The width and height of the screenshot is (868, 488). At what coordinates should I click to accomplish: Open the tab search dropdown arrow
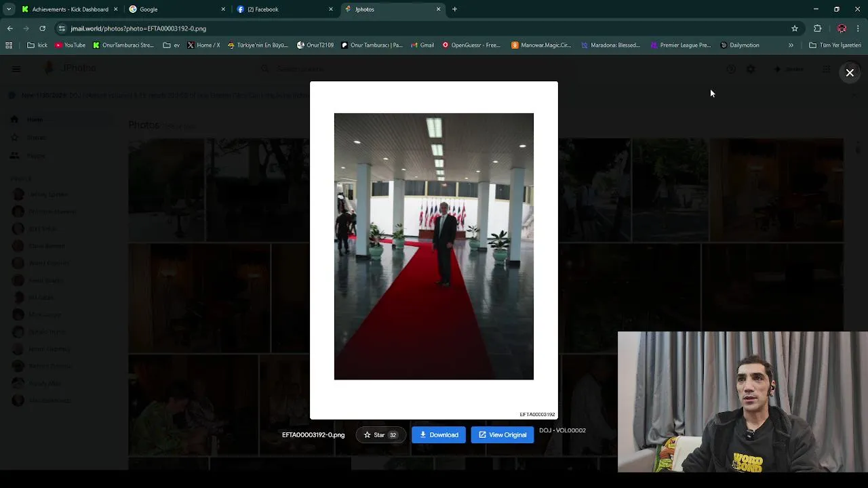9,9
